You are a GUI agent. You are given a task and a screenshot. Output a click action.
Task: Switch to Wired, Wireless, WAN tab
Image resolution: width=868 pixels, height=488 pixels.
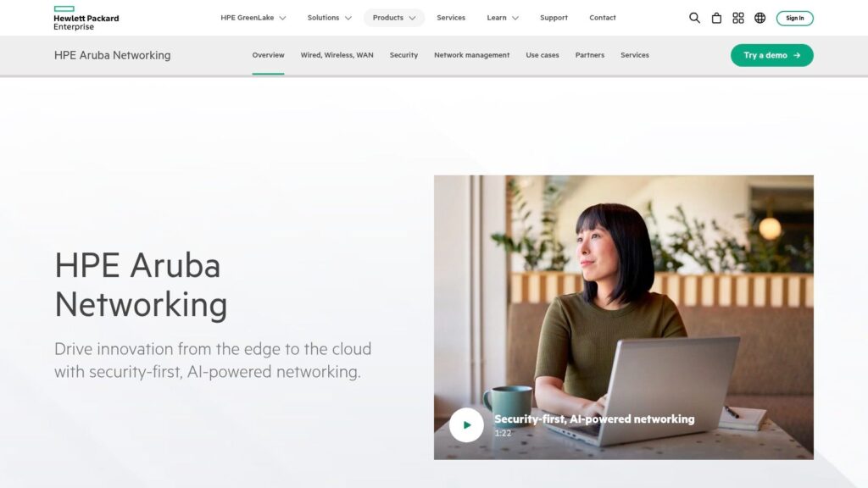[x=337, y=55]
